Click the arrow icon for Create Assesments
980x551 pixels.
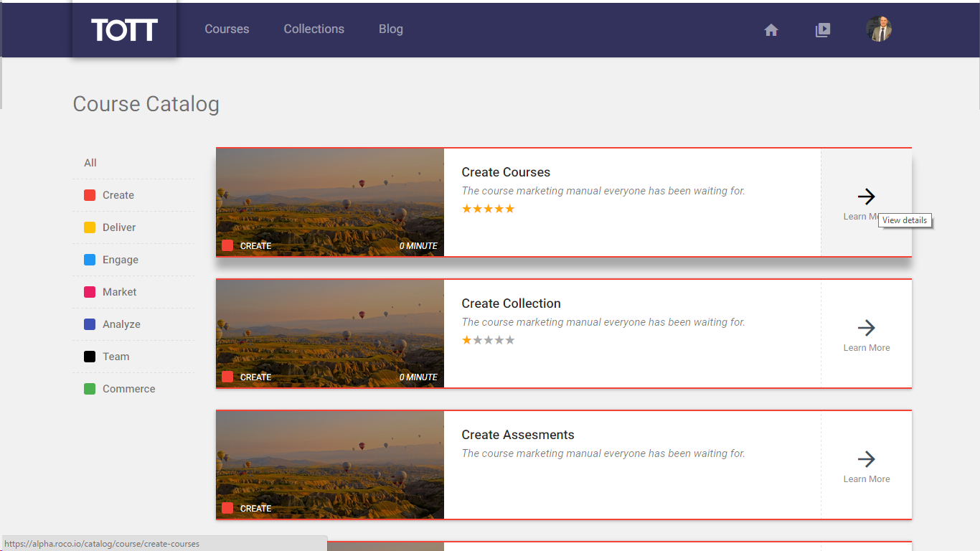point(867,459)
